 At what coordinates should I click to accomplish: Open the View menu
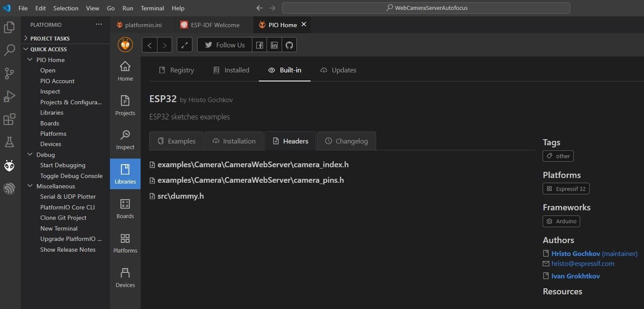click(92, 8)
